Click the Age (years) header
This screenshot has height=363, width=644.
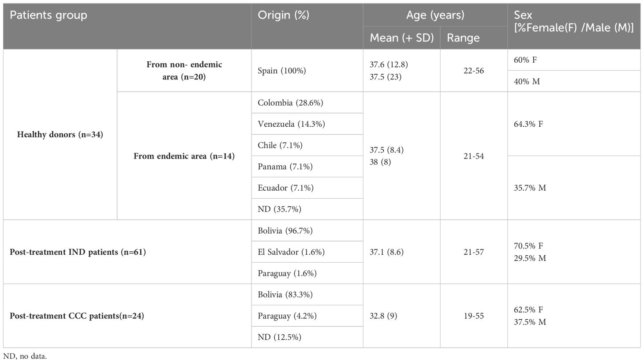click(x=435, y=15)
